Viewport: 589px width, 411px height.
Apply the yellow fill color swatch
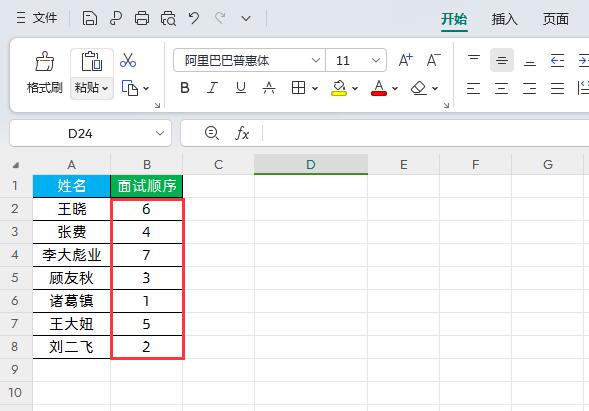pos(338,88)
